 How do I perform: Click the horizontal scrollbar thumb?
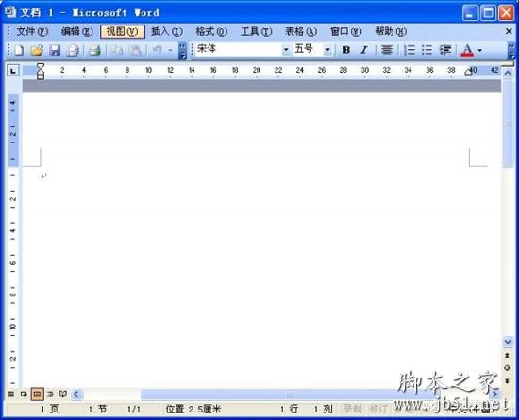tap(290, 395)
